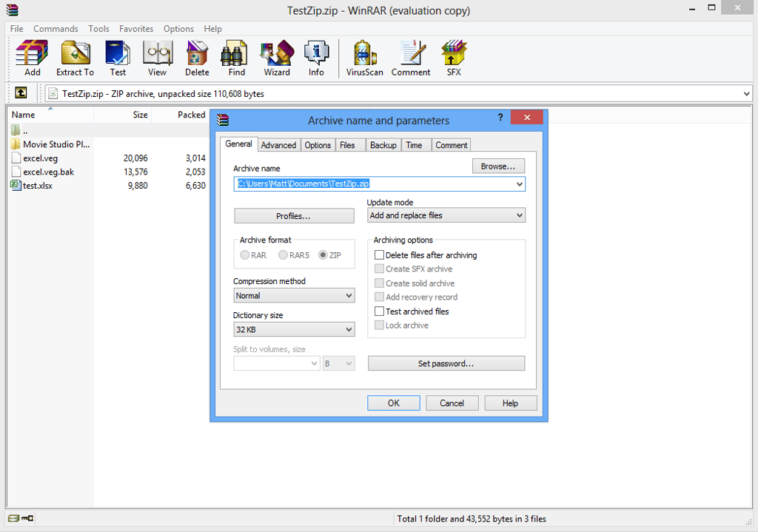Image resolution: width=758 pixels, height=532 pixels.
Task: Click the Set password... button
Action: pyautogui.click(x=446, y=363)
